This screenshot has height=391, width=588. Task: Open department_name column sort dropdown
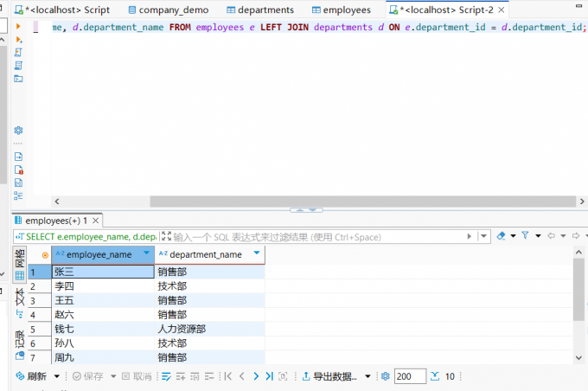(x=257, y=253)
